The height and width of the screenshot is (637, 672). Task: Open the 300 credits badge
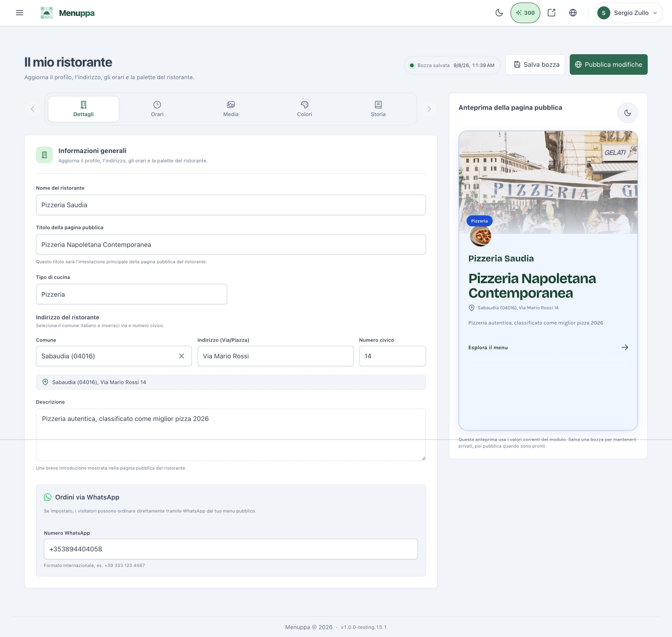tap(525, 13)
